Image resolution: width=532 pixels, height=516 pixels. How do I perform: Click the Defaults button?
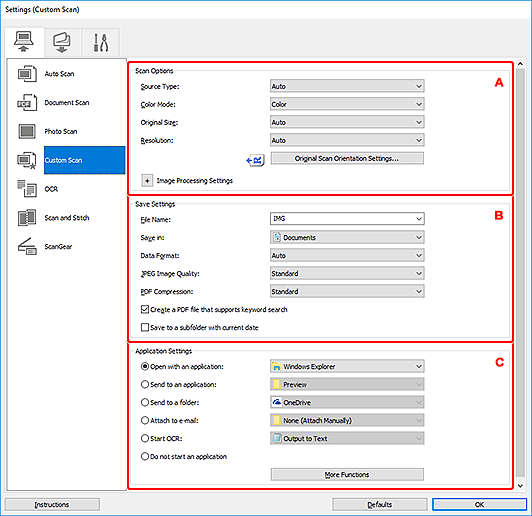tap(380, 504)
